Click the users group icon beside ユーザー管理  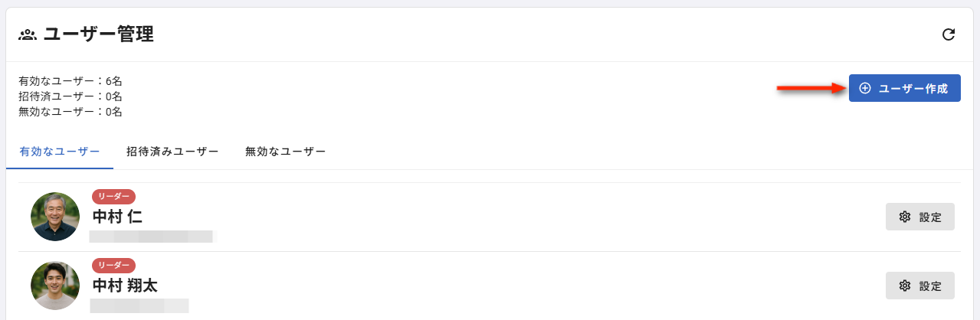click(28, 34)
